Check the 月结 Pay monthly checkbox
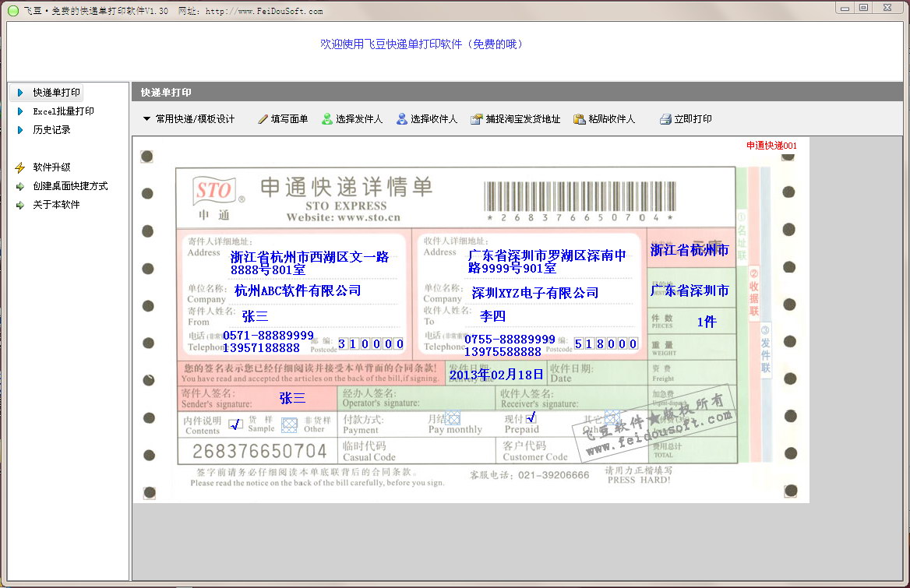The height and width of the screenshot is (588, 910). (453, 418)
